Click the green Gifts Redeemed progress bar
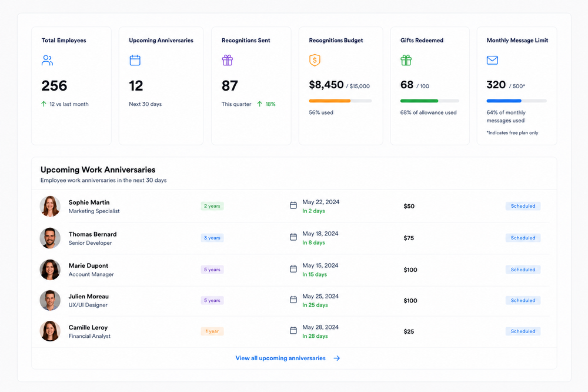Viewport: 588px width, 392px height. click(429, 101)
